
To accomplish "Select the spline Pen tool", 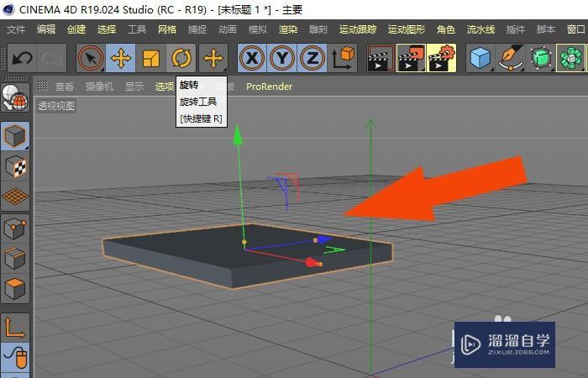I will tap(511, 58).
